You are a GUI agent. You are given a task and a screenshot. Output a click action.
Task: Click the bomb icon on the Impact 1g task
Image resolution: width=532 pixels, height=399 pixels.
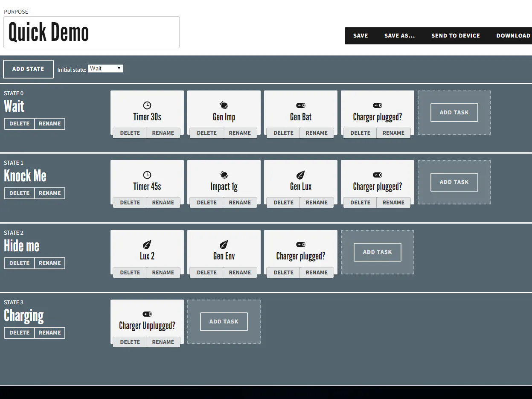tap(224, 175)
